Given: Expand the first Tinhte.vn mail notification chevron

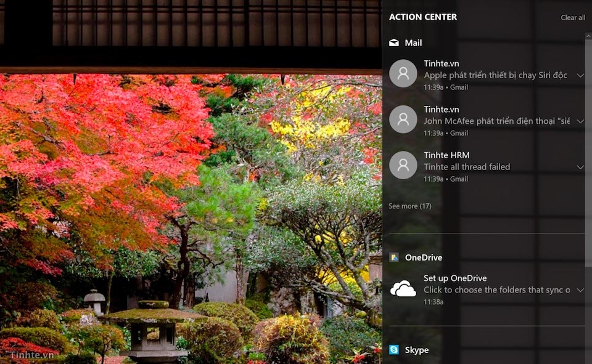Looking at the screenshot, I should click(580, 75).
